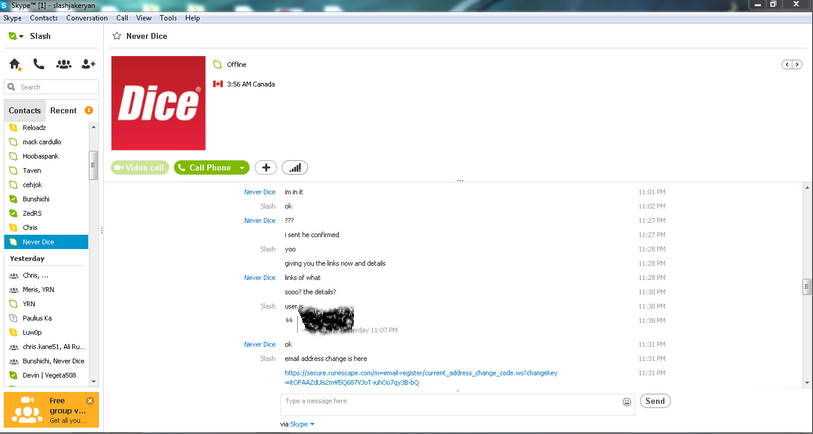Open the Skype menu
Viewport: 813px width, 434px height.
point(12,18)
